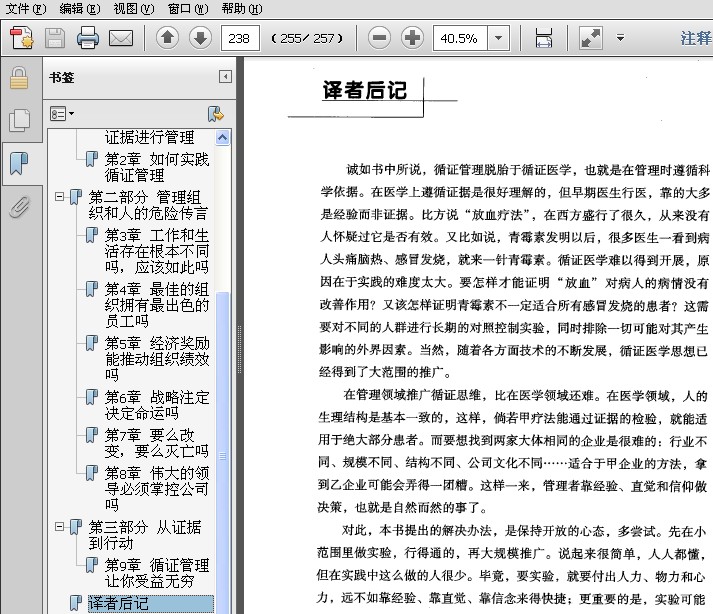Open the 帮助(H) menu
Image resolution: width=713 pixels, height=614 pixels.
click(x=240, y=9)
